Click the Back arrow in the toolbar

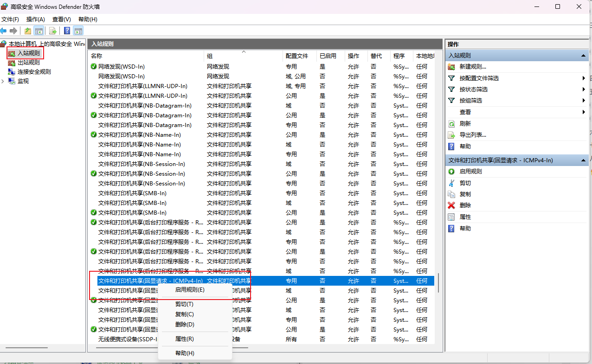click(x=4, y=31)
